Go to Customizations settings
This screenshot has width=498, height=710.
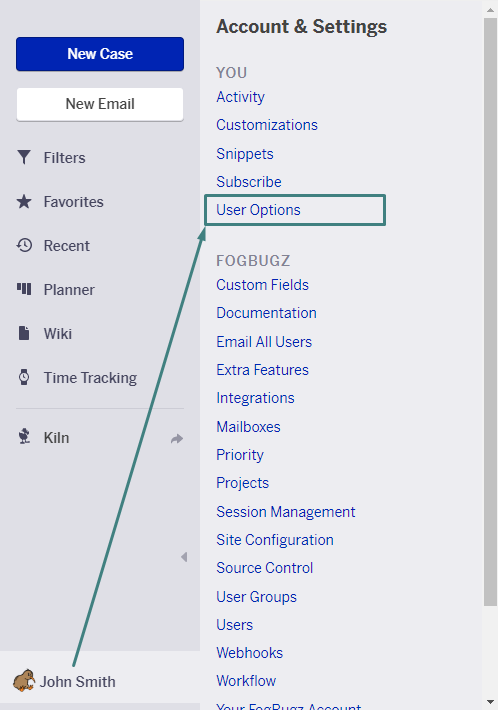click(x=267, y=125)
